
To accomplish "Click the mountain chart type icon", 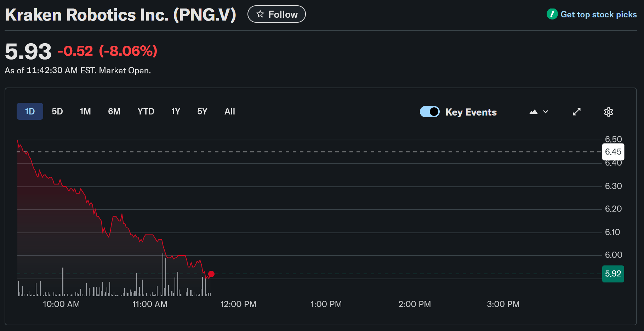I will click(534, 112).
